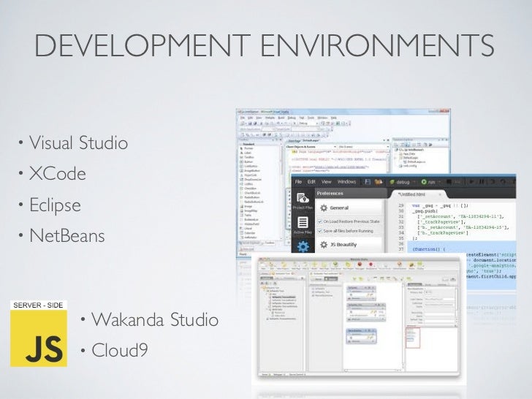The width and height of the screenshot is (532, 399).
Task: Open Debug configuration dropdown in Visual Studio
Action: tap(308, 123)
